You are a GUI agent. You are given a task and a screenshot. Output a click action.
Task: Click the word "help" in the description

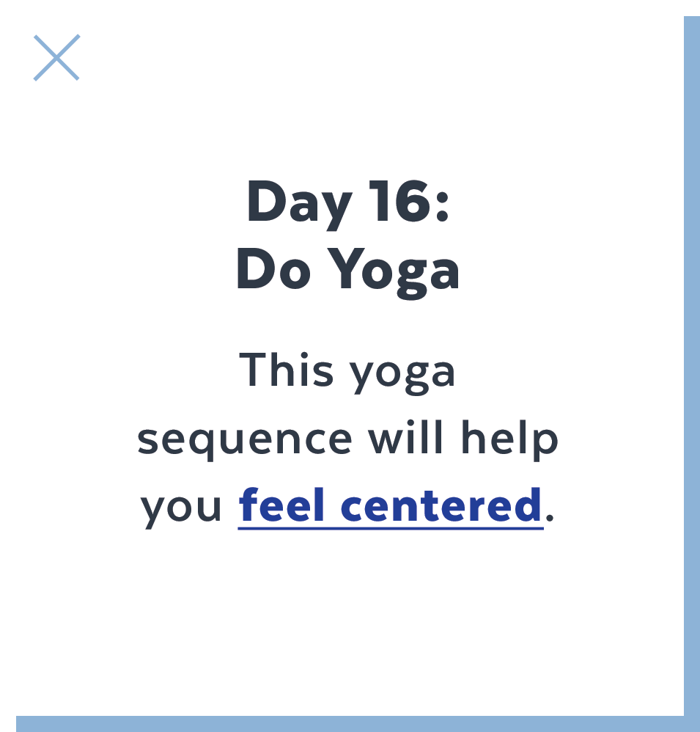coord(509,439)
